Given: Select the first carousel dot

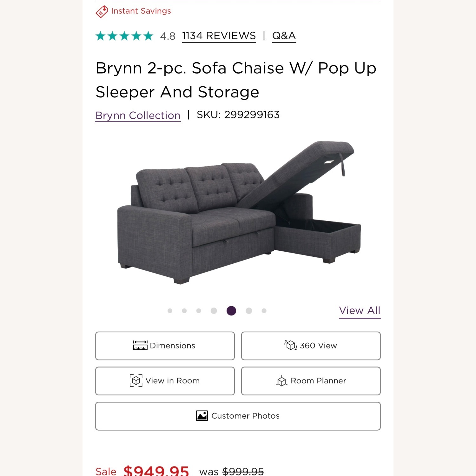Looking at the screenshot, I should point(170,311).
